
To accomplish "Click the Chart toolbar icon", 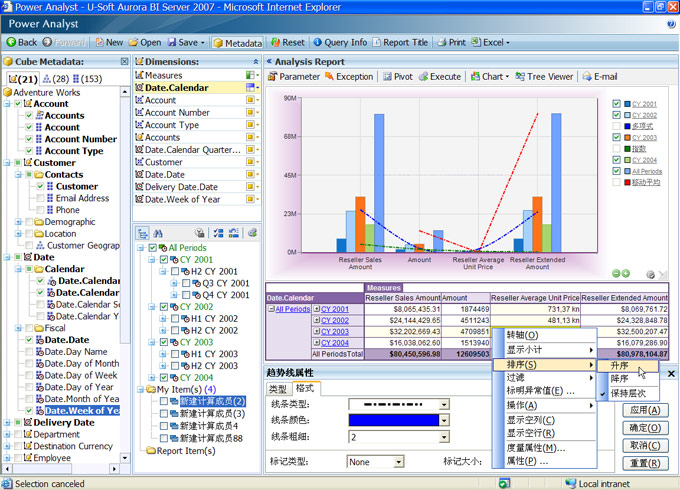I will [x=476, y=77].
